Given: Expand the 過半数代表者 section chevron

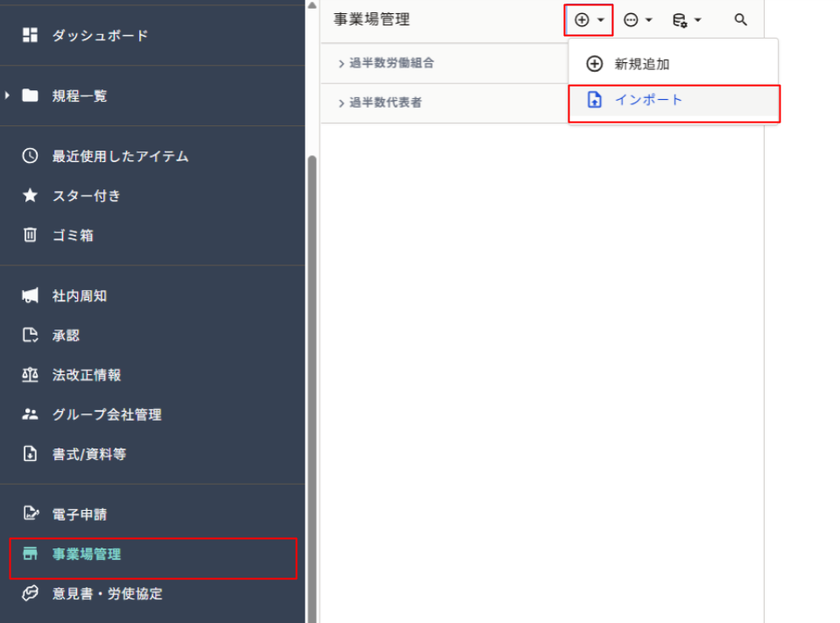Looking at the screenshot, I should 342,103.
